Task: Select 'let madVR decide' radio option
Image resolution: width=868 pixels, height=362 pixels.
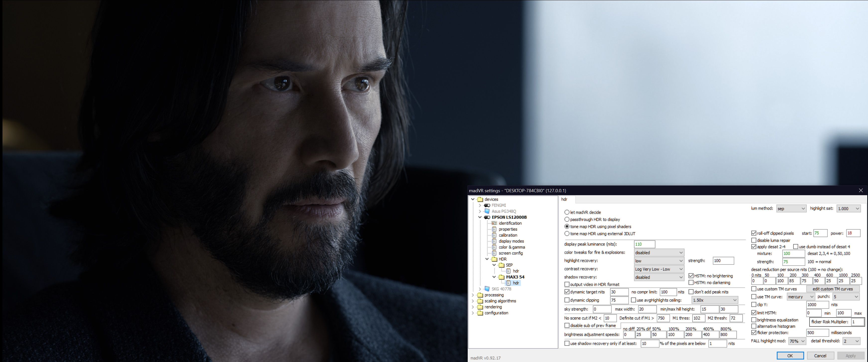Action: pos(567,212)
